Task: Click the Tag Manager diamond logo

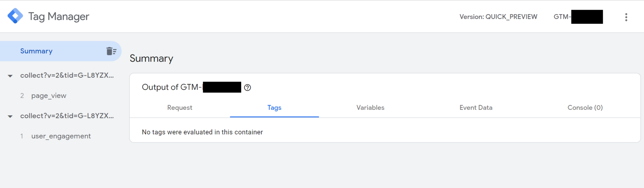Action: (x=15, y=16)
